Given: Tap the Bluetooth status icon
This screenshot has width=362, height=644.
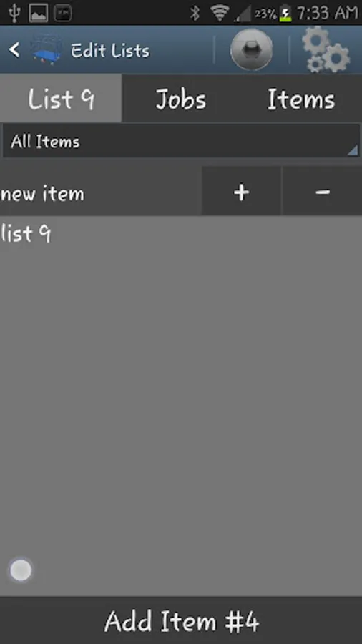Looking at the screenshot, I should [195, 14].
